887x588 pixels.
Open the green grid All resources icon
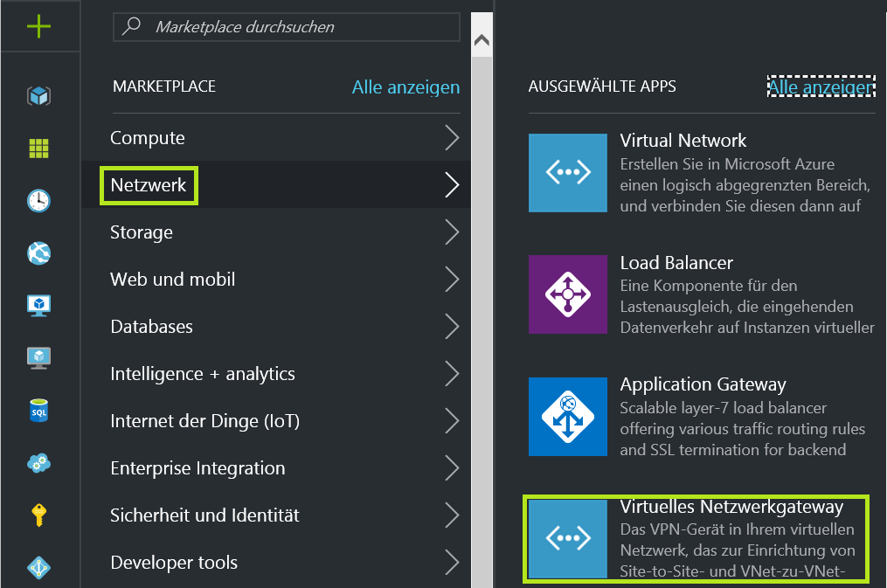pyautogui.click(x=38, y=149)
